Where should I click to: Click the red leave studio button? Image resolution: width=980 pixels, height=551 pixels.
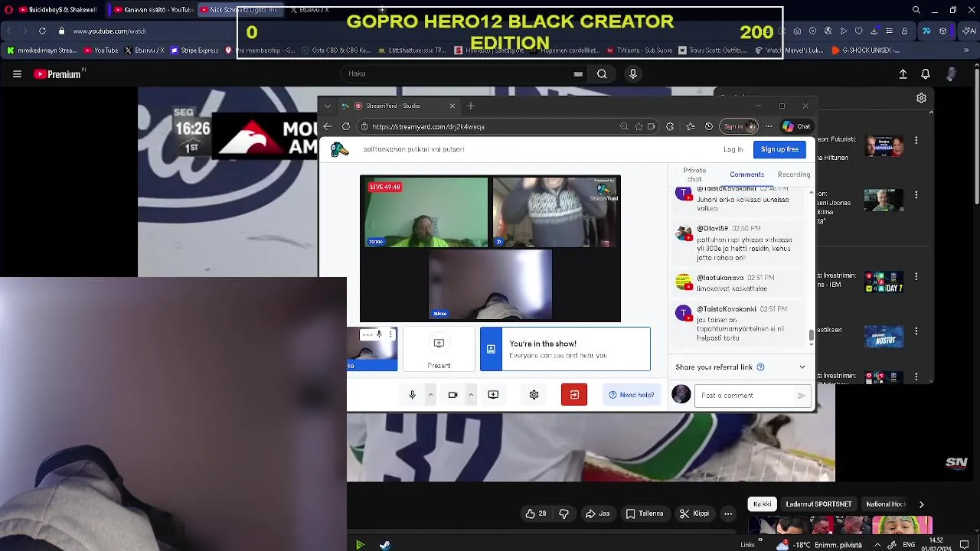[574, 395]
